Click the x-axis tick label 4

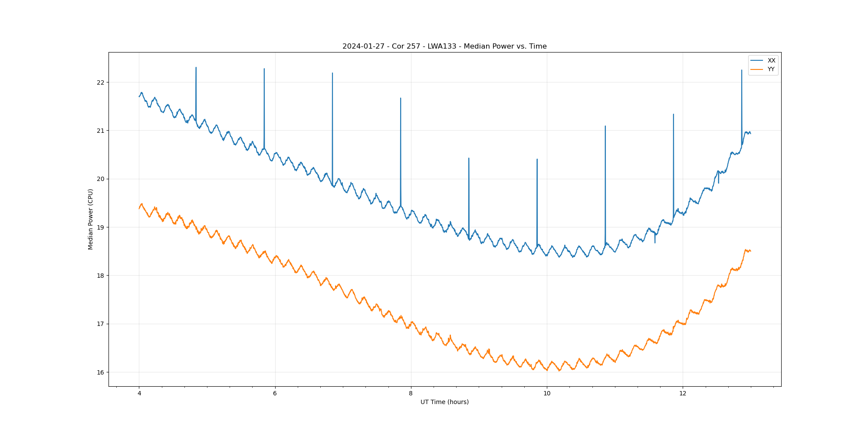point(139,394)
